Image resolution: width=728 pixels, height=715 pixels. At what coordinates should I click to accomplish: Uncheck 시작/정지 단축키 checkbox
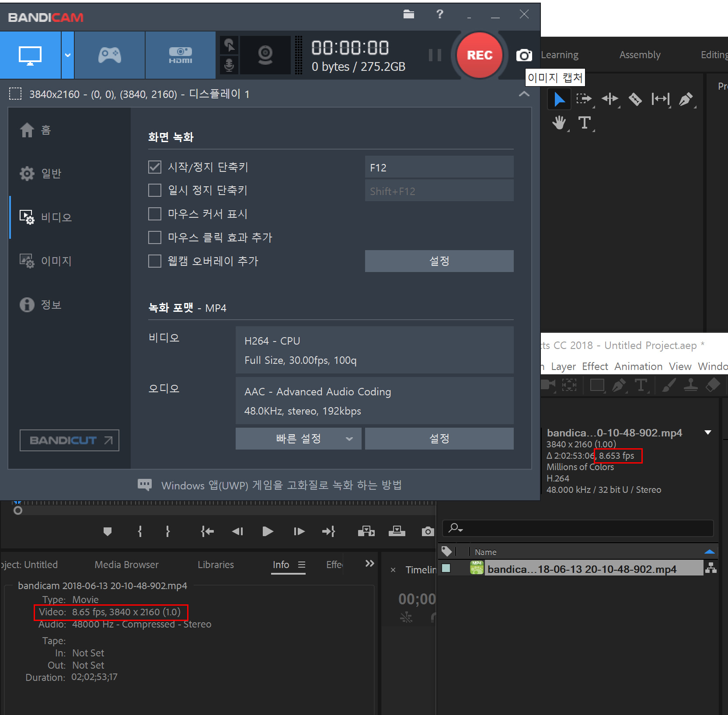coord(155,167)
